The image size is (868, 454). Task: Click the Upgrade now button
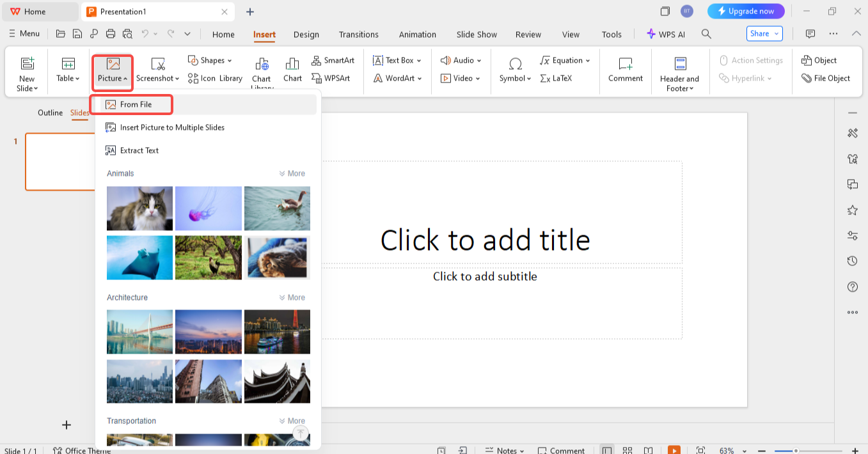click(745, 11)
